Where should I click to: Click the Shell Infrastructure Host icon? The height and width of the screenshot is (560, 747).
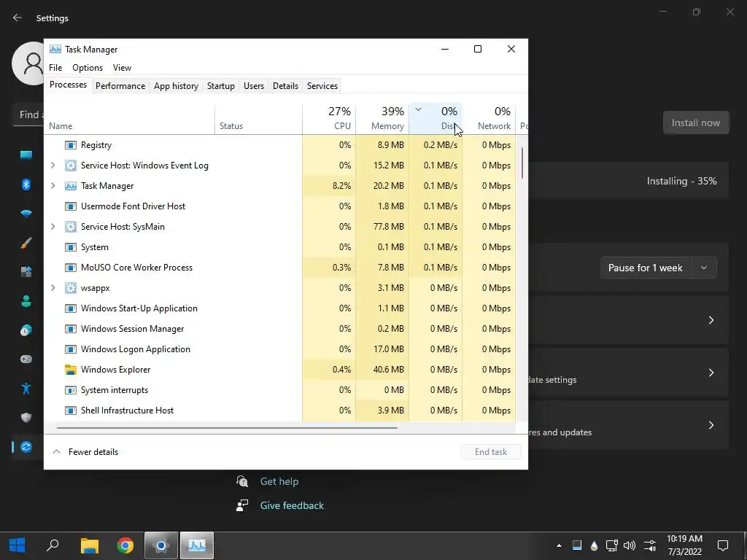[71, 411]
